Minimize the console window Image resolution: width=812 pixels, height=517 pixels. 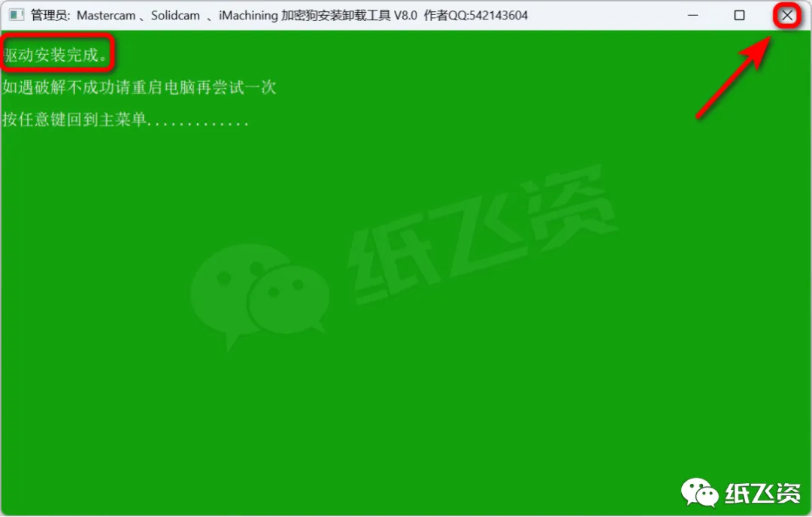point(693,16)
